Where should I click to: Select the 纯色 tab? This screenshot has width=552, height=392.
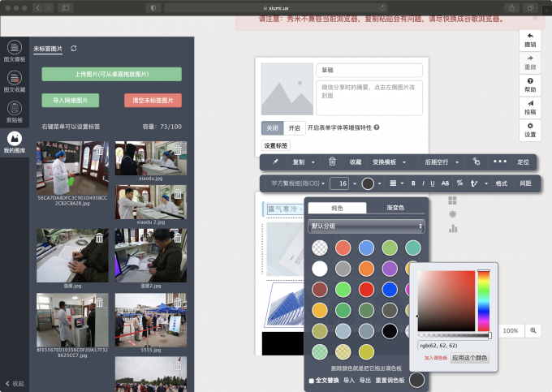click(337, 208)
